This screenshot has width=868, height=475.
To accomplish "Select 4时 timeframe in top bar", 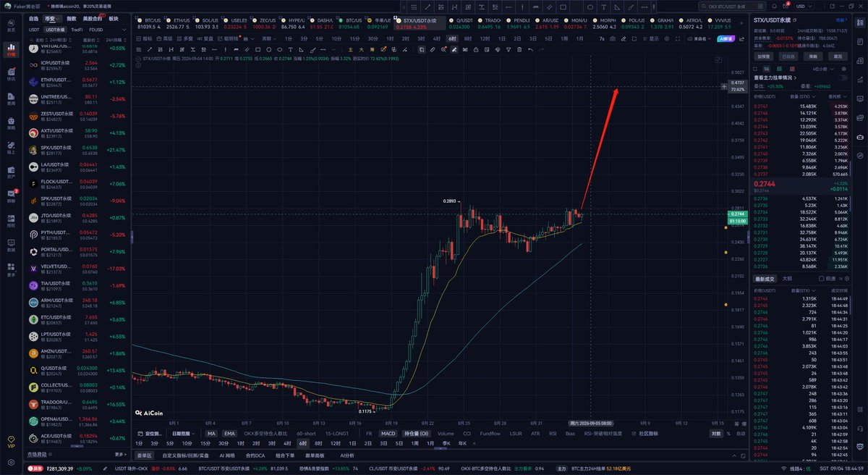I will coord(437,38).
